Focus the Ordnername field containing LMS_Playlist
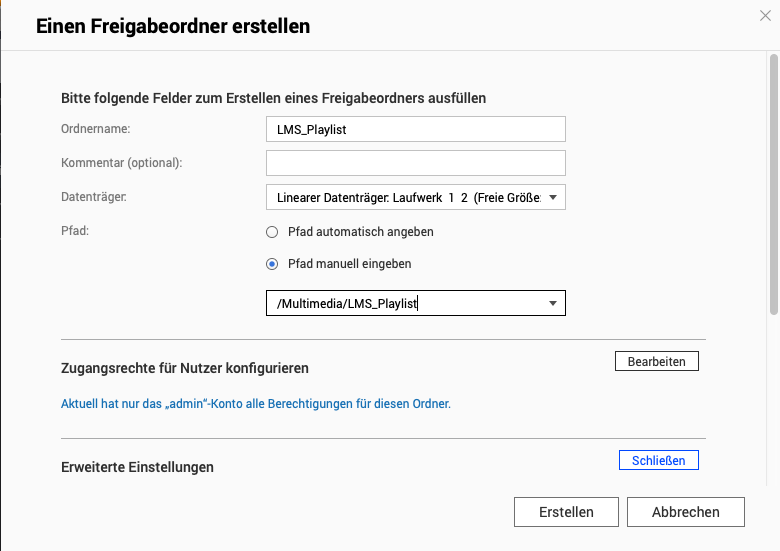Screen dimensions: 780x551 415,129
